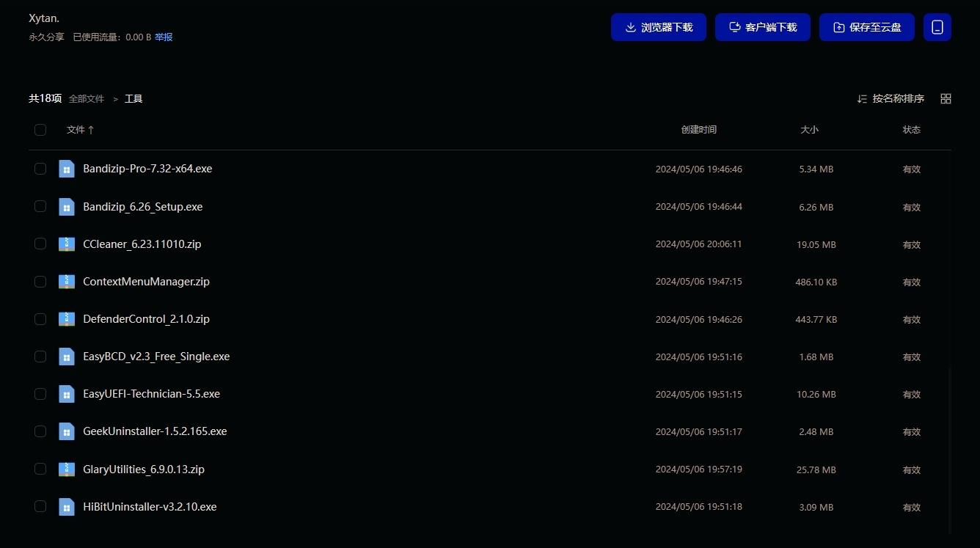This screenshot has height=548, width=980.
Task: Open the 按名称排序 sort dropdown
Action: [891, 98]
